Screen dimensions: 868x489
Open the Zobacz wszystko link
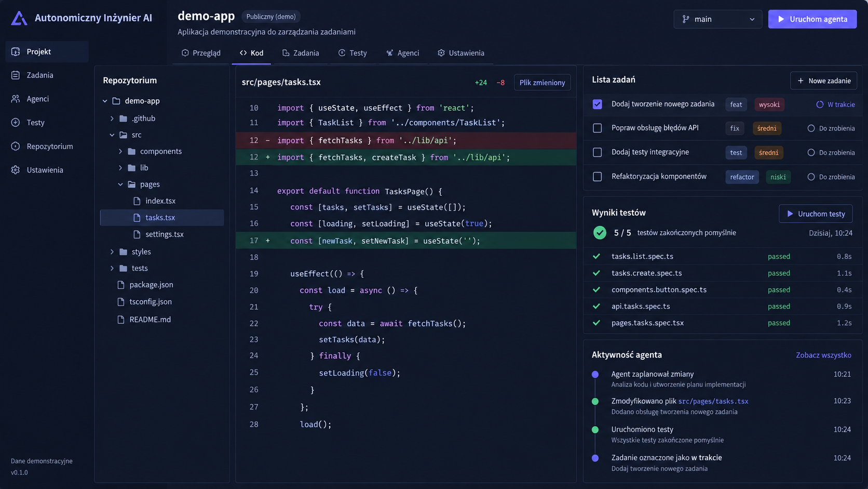(x=823, y=355)
